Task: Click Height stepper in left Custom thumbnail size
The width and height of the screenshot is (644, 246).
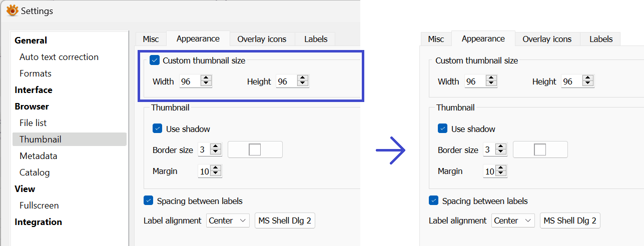Action: pyautogui.click(x=302, y=81)
